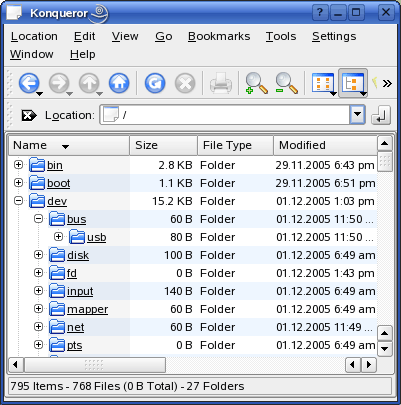Click the horizontal scrollbar handle

[95, 365]
